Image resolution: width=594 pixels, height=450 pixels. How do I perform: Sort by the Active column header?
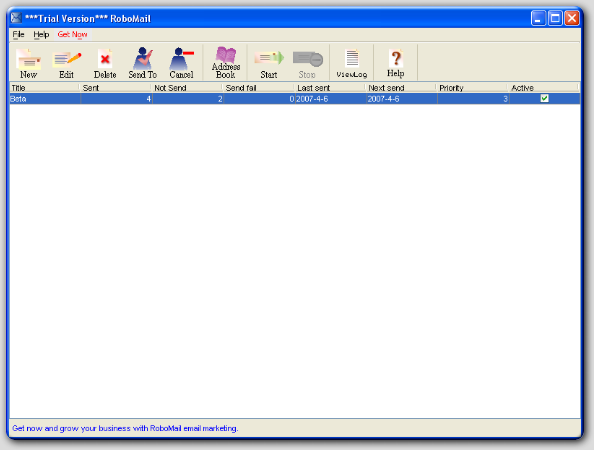pyautogui.click(x=544, y=88)
